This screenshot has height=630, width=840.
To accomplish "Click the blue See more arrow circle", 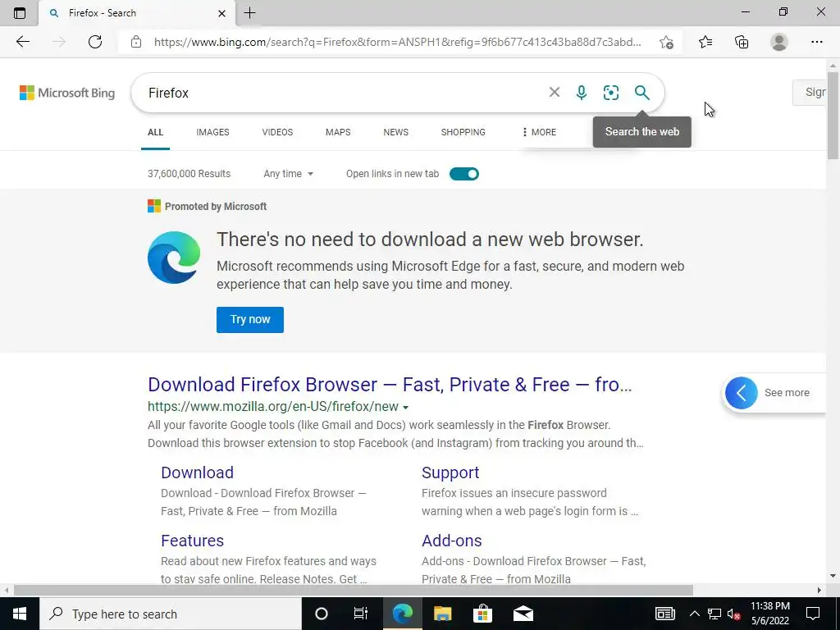I will coord(742,393).
